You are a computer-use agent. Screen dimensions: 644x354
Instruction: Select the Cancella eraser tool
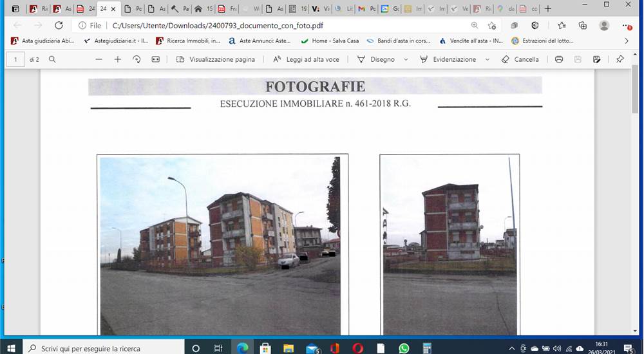click(520, 60)
